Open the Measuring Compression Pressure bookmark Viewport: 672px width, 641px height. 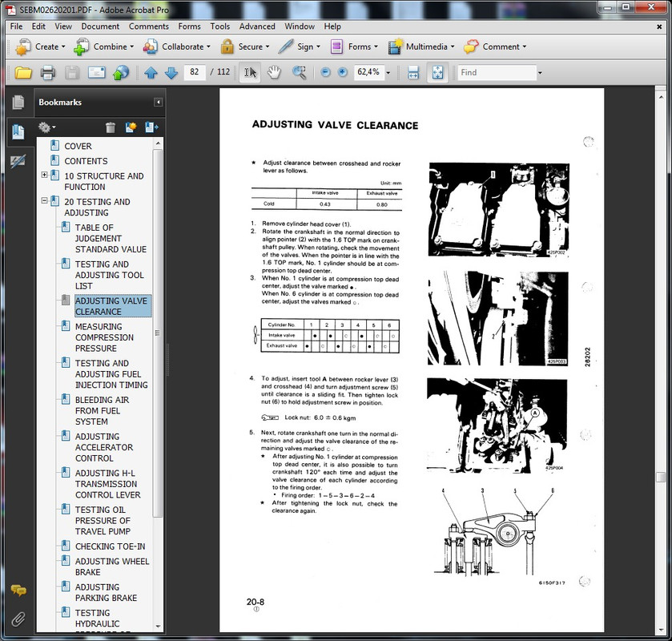coord(105,337)
